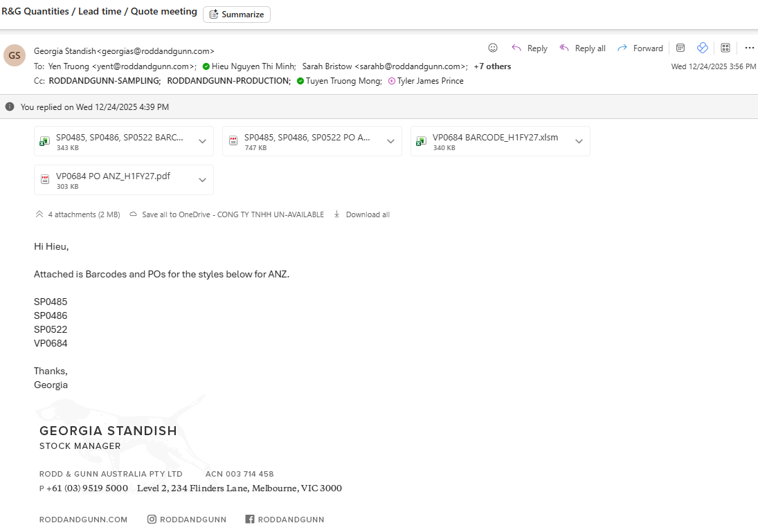
Task: Reply to Georgia's email
Action: point(530,48)
